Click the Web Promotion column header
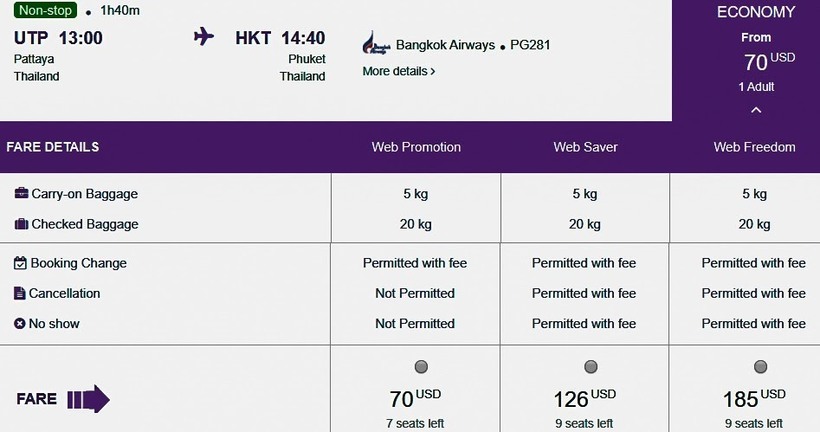 (416, 147)
